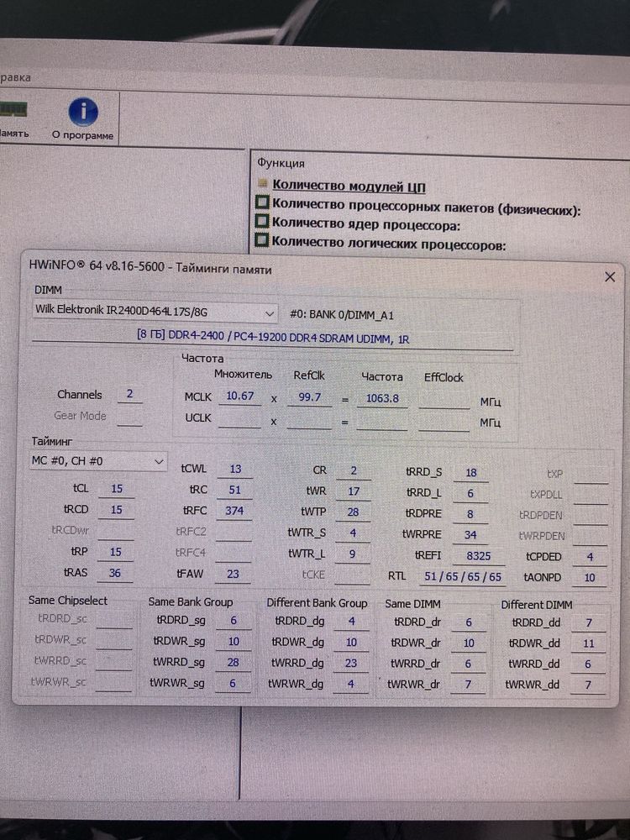Click the 'Функция' column header
This screenshot has width=630, height=840.
point(281,162)
